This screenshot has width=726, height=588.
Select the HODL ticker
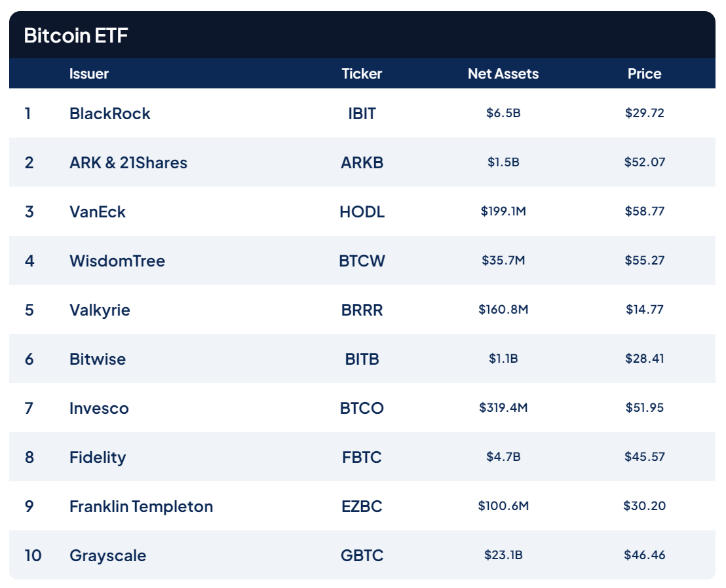point(362,211)
